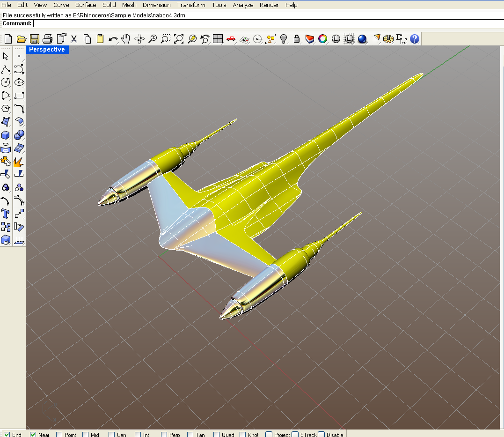Open Help with the question mark icon
The width and height of the screenshot is (504, 437).
coord(415,39)
